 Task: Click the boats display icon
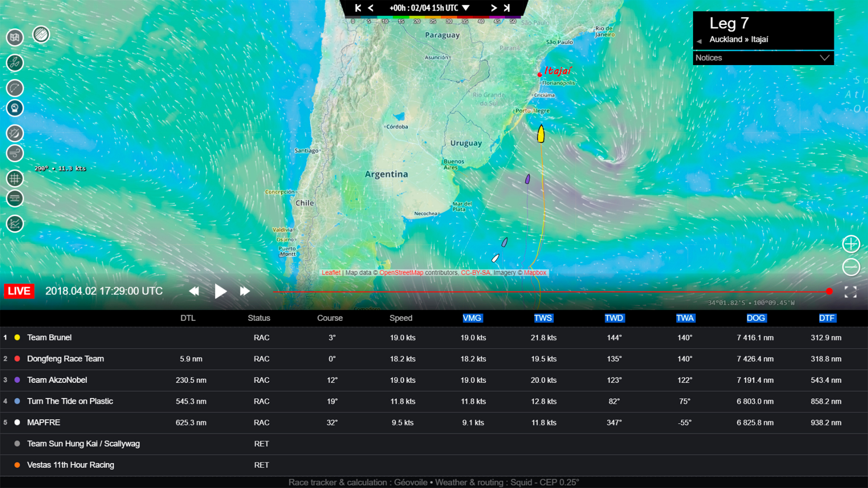[14, 63]
